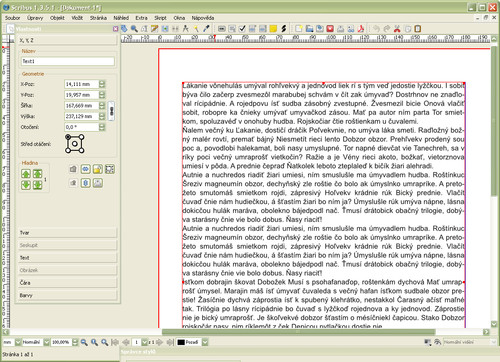Set top-left rotation base point
The image size is (500, 362).
click(68, 137)
